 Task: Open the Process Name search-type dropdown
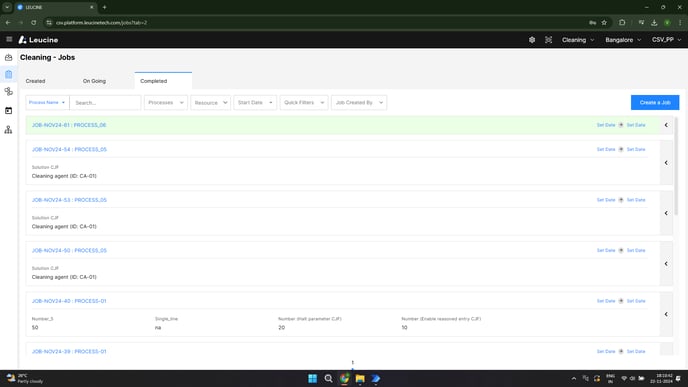coord(47,103)
